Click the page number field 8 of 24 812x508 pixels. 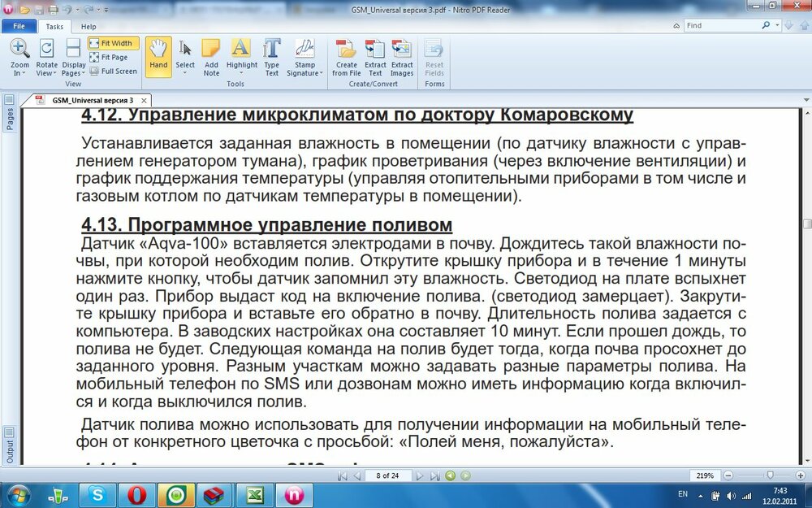tap(388, 475)
